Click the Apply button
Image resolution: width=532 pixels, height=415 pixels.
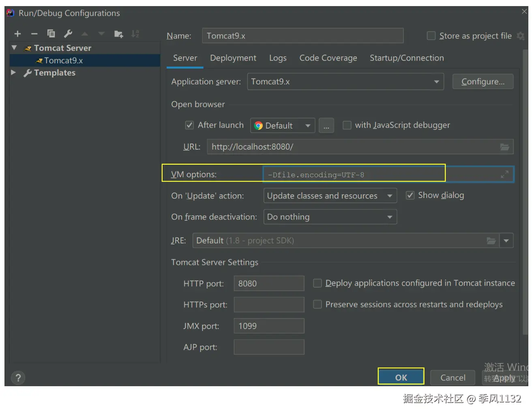point(504,378)
